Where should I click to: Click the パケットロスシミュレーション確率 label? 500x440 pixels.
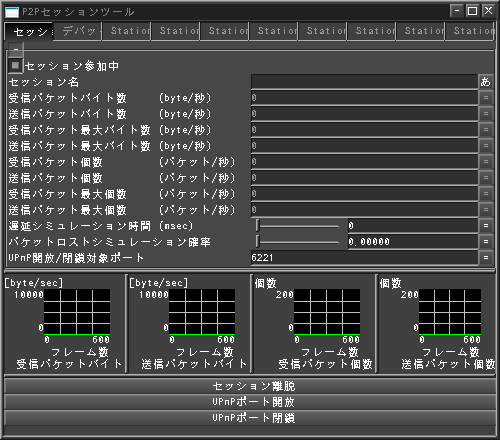[x=110, y=242]
